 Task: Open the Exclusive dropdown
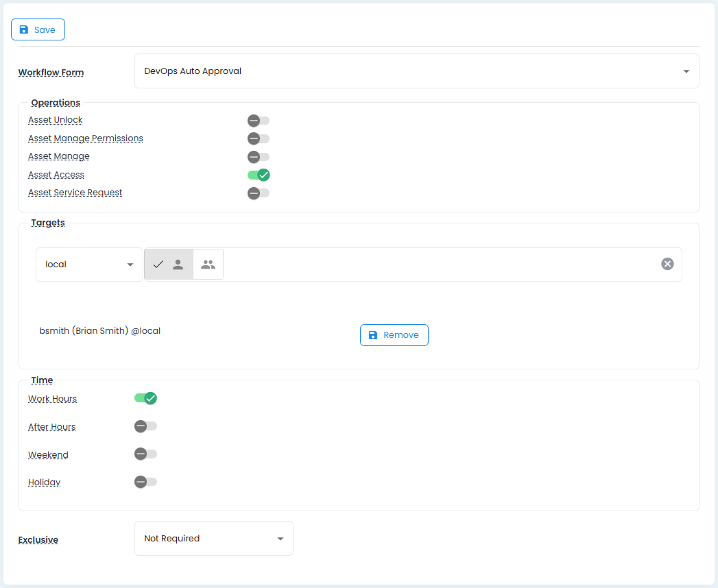pos(213,539)
